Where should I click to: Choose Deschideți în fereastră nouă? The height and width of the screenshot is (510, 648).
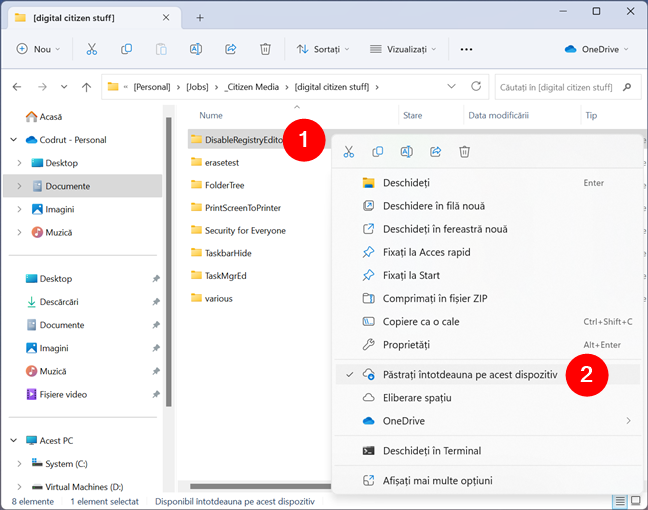pos(488,229)
